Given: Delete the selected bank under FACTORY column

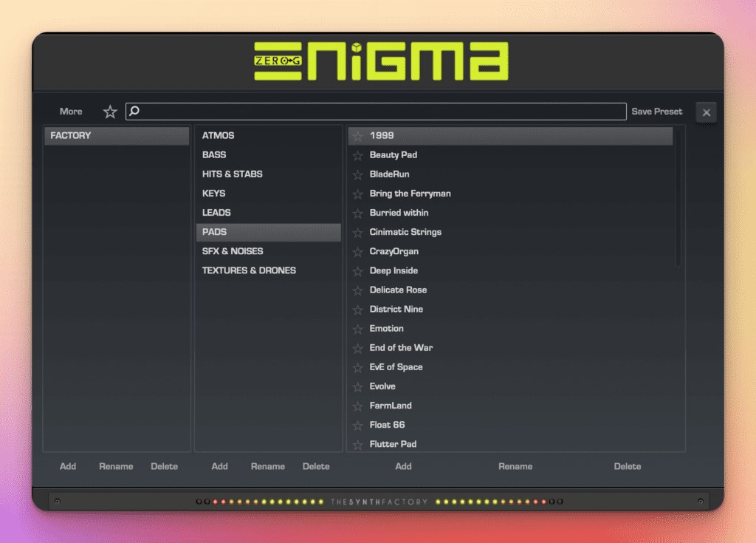Looking at the screenshot, I should (165, 467).
